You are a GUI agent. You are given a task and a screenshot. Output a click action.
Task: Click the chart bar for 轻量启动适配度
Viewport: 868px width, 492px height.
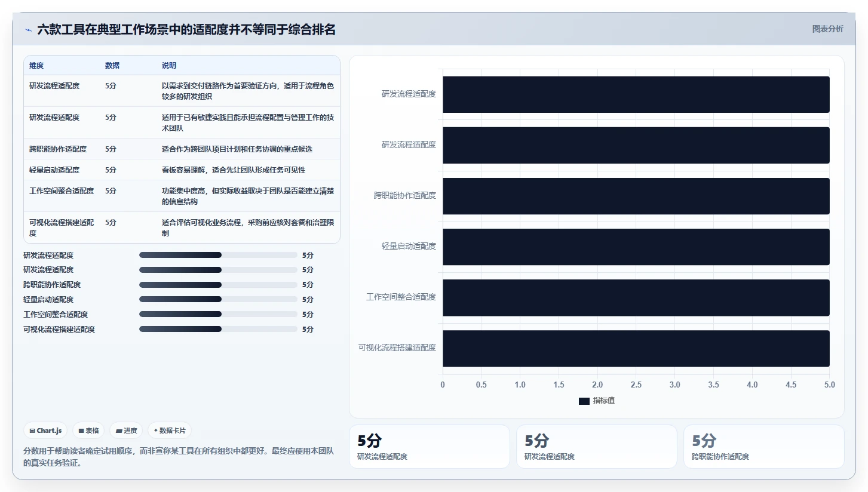point(636,247)
